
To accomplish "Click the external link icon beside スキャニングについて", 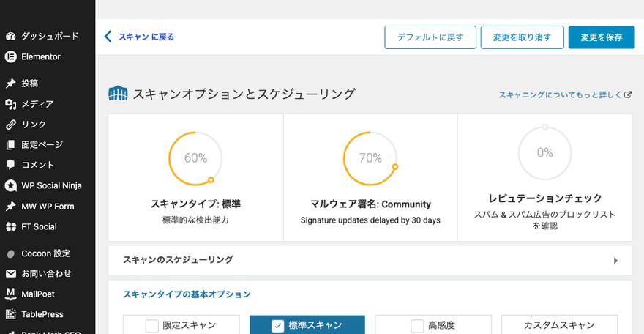I will click(x=628, y=94).
